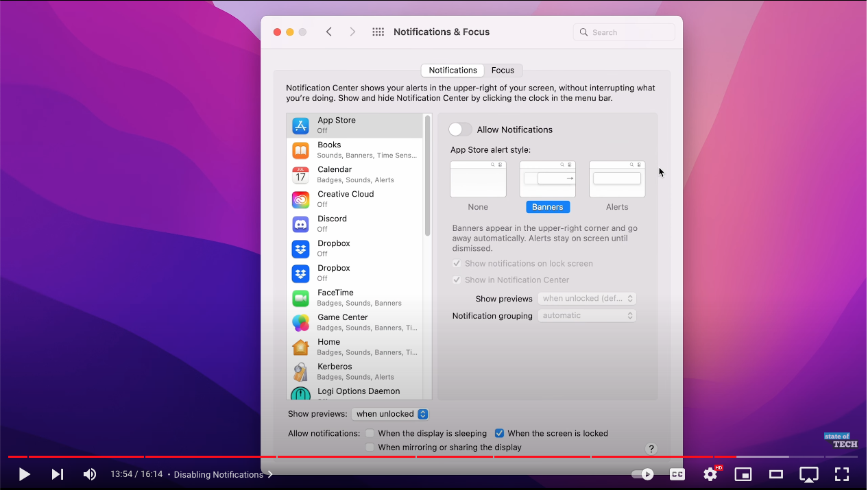Click the FaceTime app icon

click(300, 298)
